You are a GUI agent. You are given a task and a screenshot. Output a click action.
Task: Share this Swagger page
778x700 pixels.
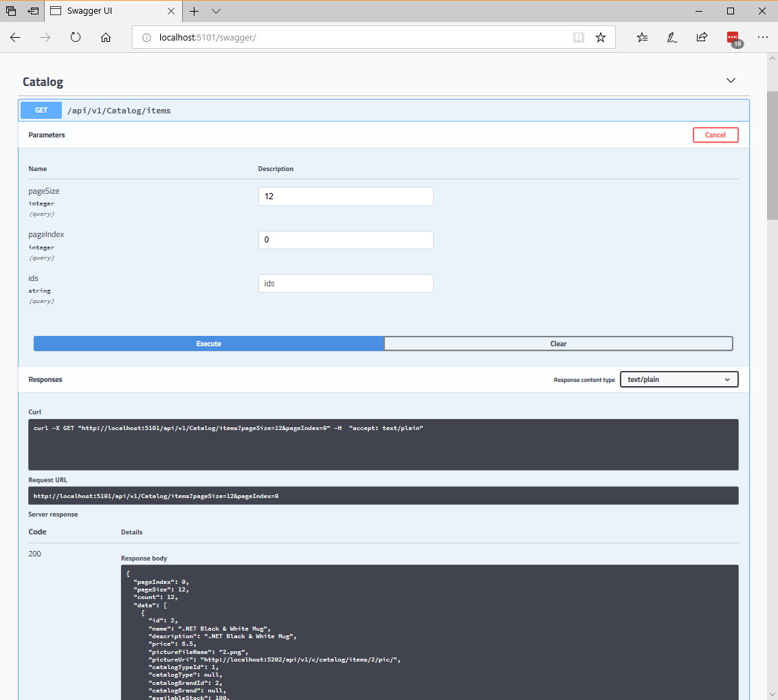(702, 38)
